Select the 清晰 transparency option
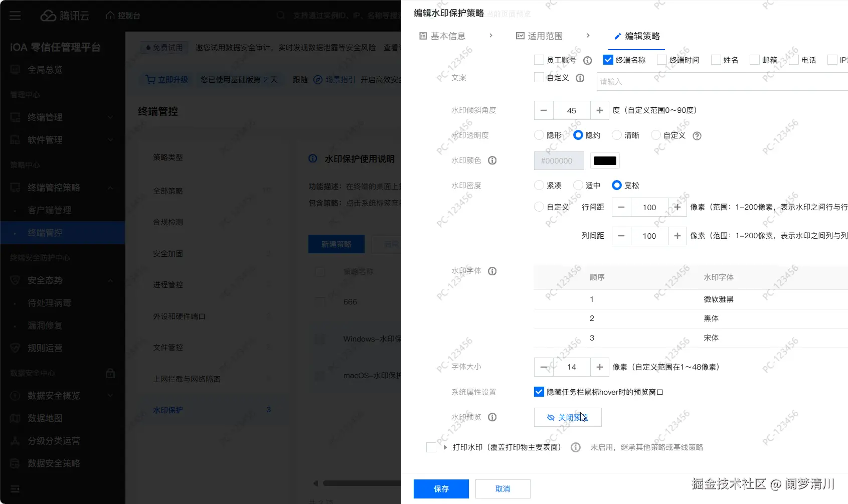Image resolution: width=848 pixels, height=504 pixels. coord(617,135)
